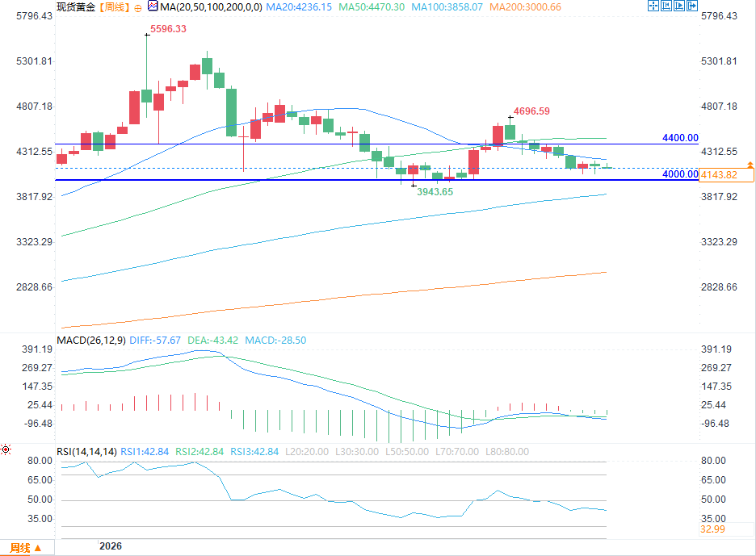Click the 2026 marker on the time axis

tap(111, 546)
